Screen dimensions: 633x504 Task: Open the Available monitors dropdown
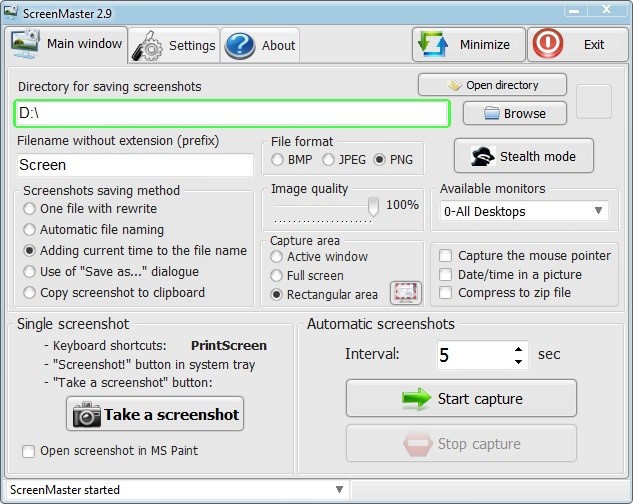tap(524, 211)
